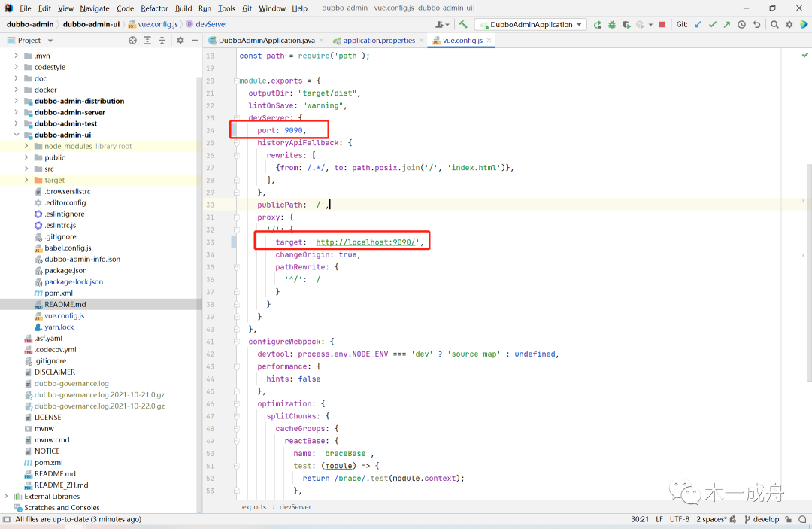Image resolution: width=812 pixels, height=529 pixels.
Task: Open the Build menu
Action: (x=183, y=8)
